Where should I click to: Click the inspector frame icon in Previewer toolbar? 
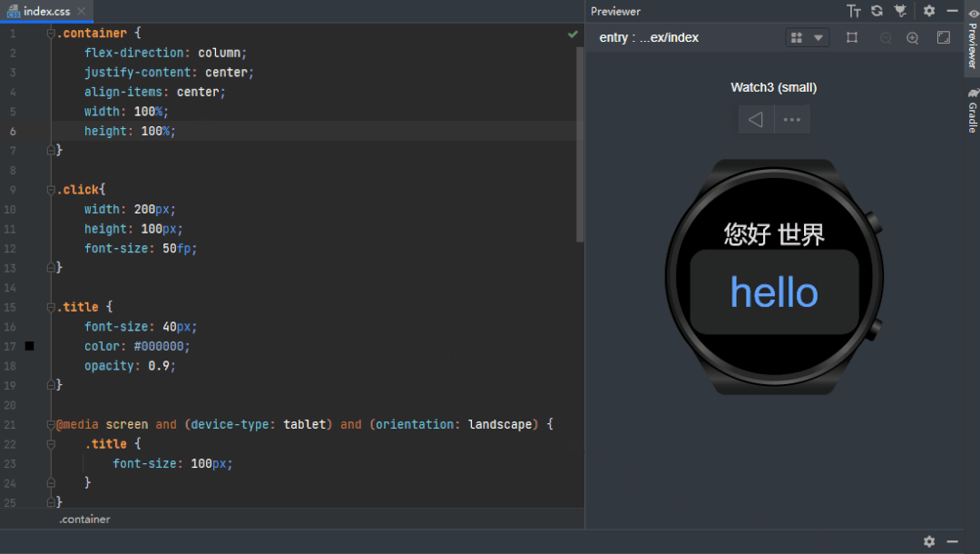(852, 37)
